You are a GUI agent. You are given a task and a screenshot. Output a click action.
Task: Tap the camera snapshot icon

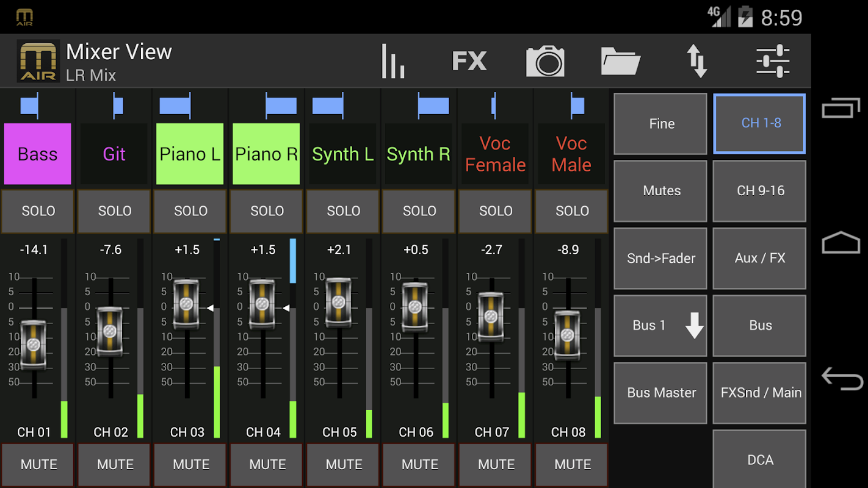pos(545,61)
